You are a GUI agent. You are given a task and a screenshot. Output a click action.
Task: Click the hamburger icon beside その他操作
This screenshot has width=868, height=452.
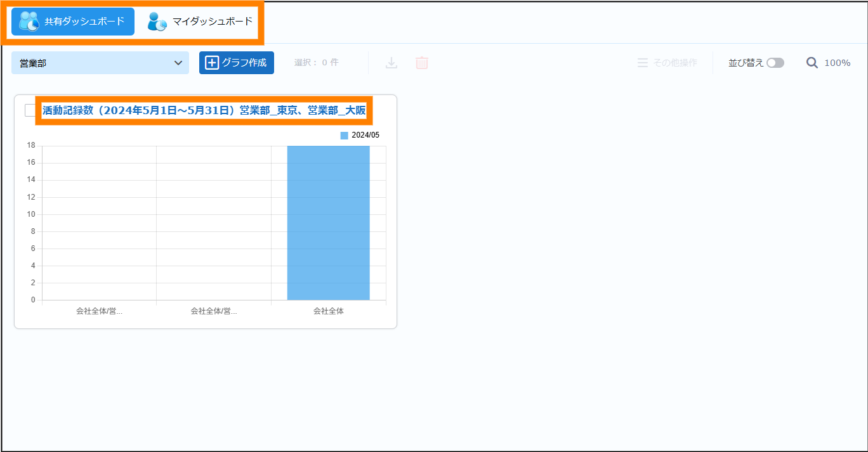click(643, 63)
